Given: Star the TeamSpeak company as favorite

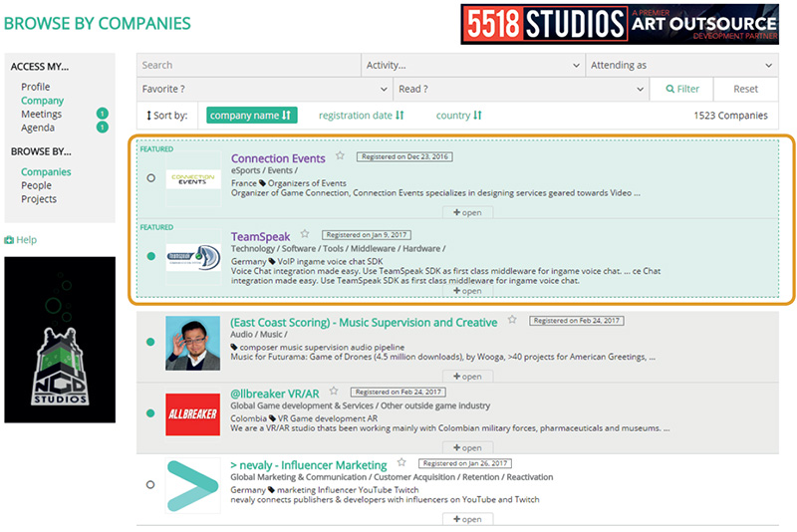Looking at the screenshot, I should tap(305, 234).
